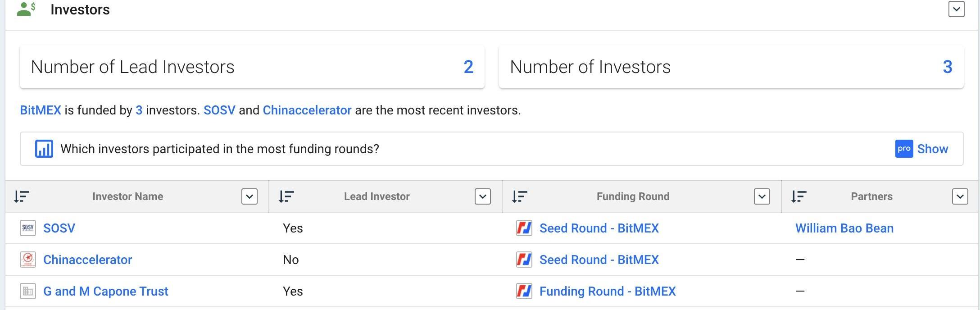Image resolution: width=980 pixels, height=310 pixels.
Task: Click the SOSV logo icon
Action: [x=28, y=228]
